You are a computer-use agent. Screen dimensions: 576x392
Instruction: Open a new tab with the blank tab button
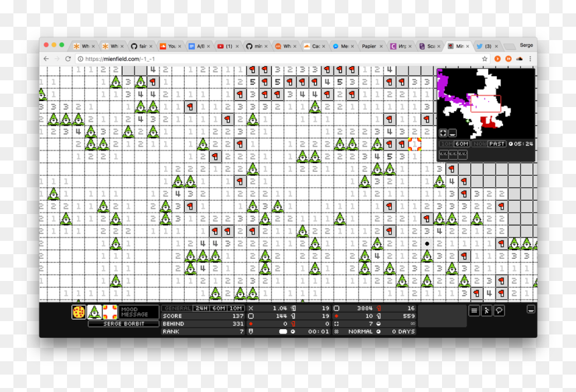pyautogui.click(x=509, y=47)
